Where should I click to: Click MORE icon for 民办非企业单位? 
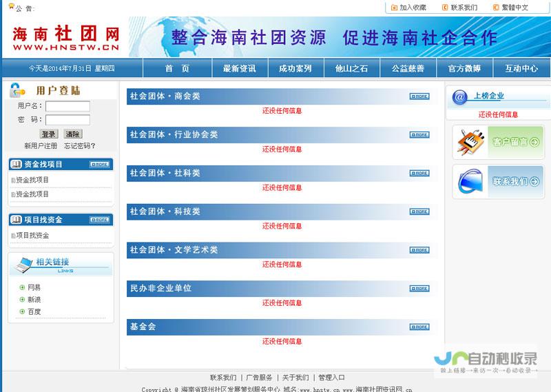point(419,288)
